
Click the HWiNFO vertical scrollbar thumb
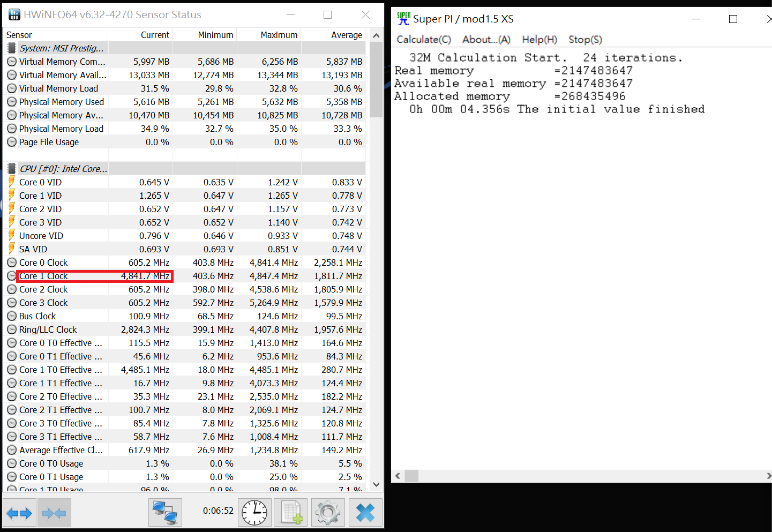pyautogui.click(x=376, y=79)
